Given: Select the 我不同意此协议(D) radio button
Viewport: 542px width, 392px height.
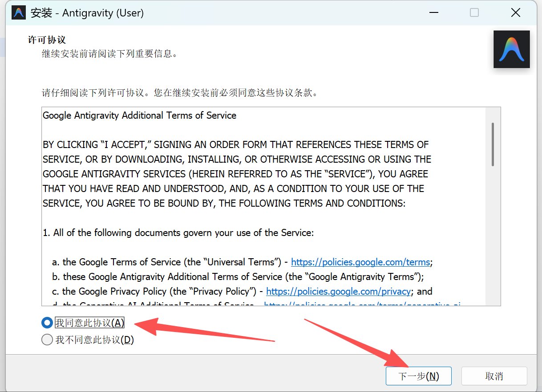Looking at the screenshot, I should tap(47, 340).
